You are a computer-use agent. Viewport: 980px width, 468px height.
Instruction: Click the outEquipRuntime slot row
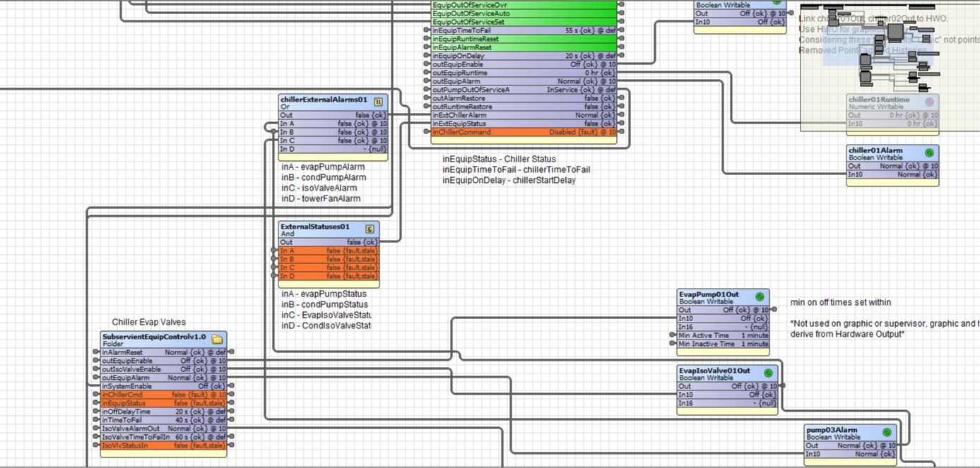(x=524, y=73)
